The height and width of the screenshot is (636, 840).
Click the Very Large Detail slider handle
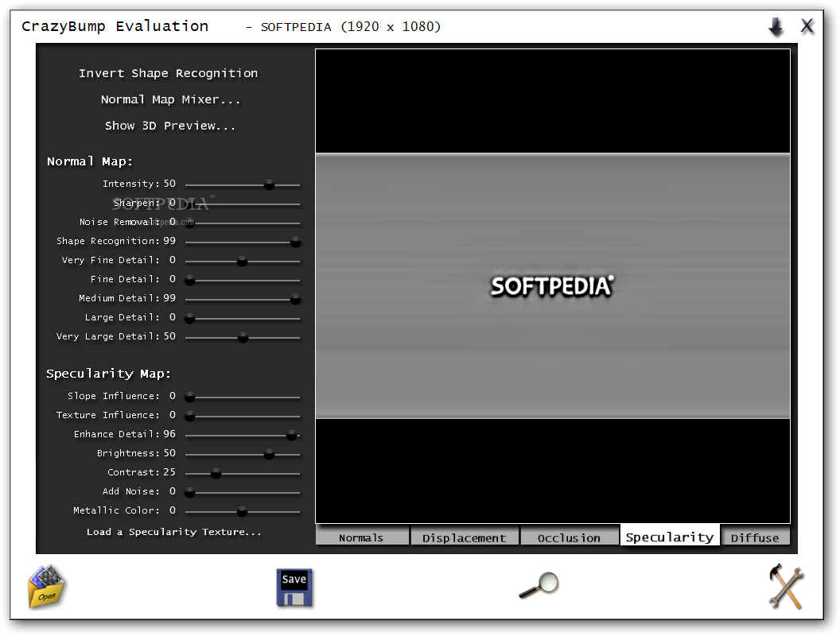click(x=243, y=338)
